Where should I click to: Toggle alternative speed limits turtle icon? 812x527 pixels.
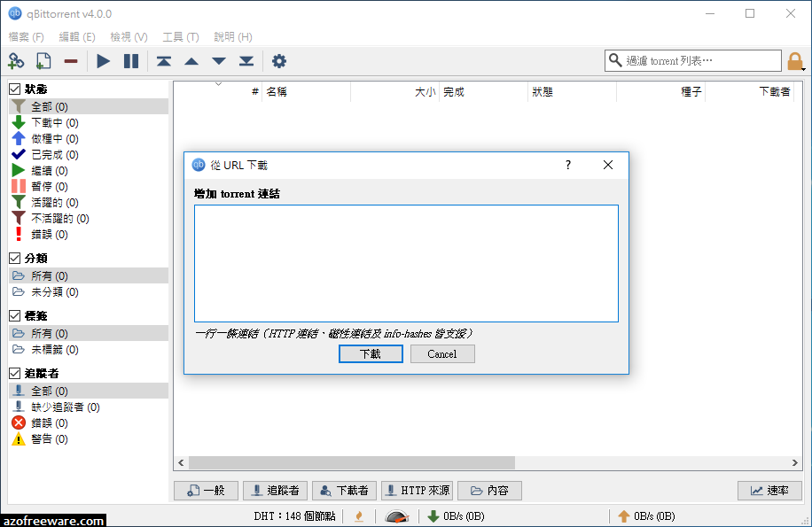358,515
